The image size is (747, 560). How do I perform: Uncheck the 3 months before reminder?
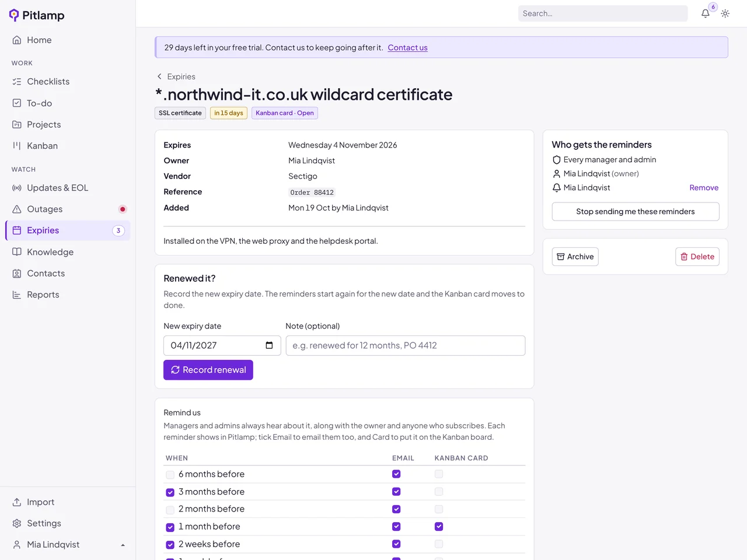coord(170,492)
